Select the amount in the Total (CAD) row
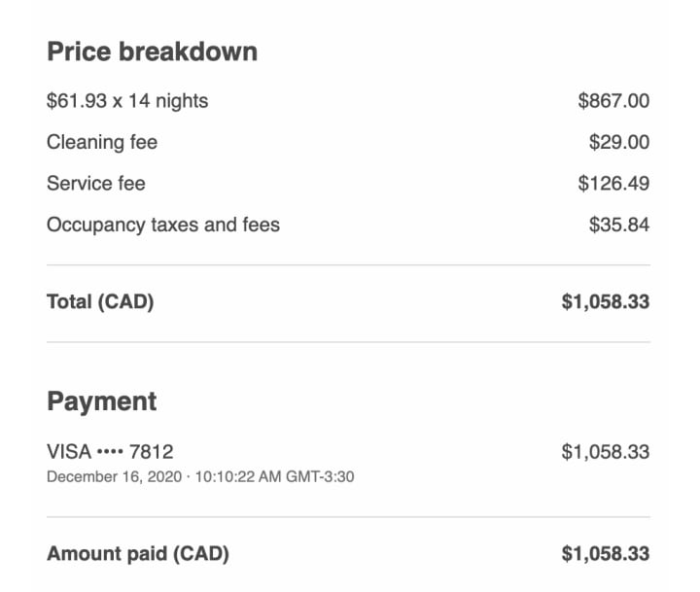This screenshot has width=700, height=592. click(606, 302)
